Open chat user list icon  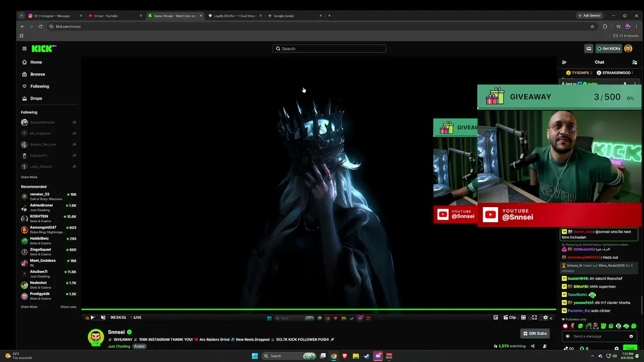pyautogui.click(x=634, y=62)
